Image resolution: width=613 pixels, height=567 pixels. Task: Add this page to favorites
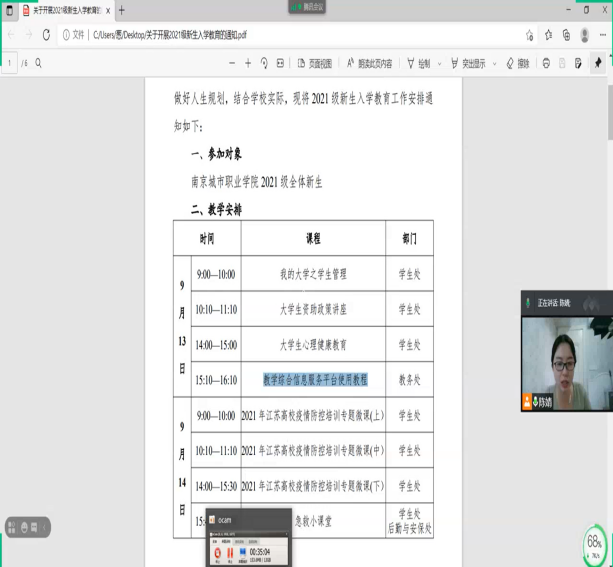pos(530,35)
